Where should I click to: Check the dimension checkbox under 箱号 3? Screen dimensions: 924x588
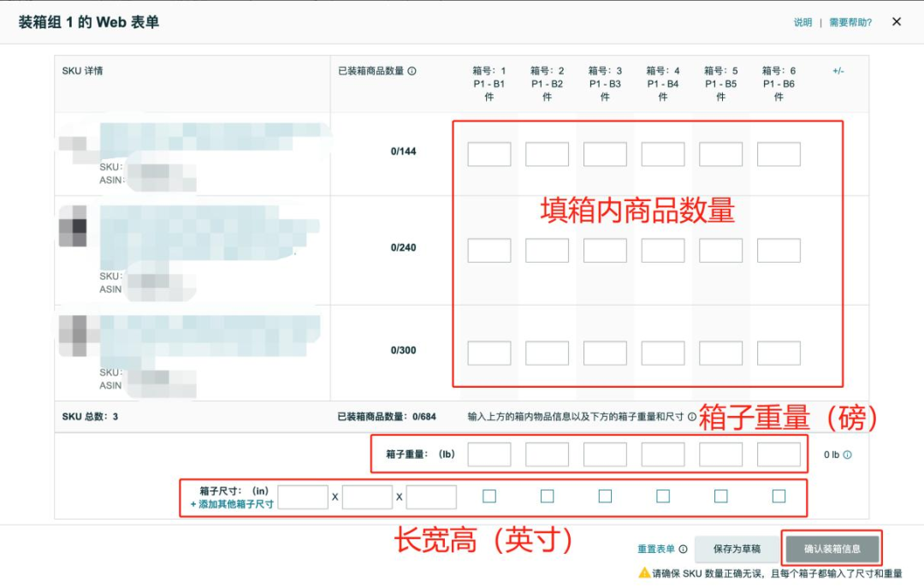(x=605, y=495)
